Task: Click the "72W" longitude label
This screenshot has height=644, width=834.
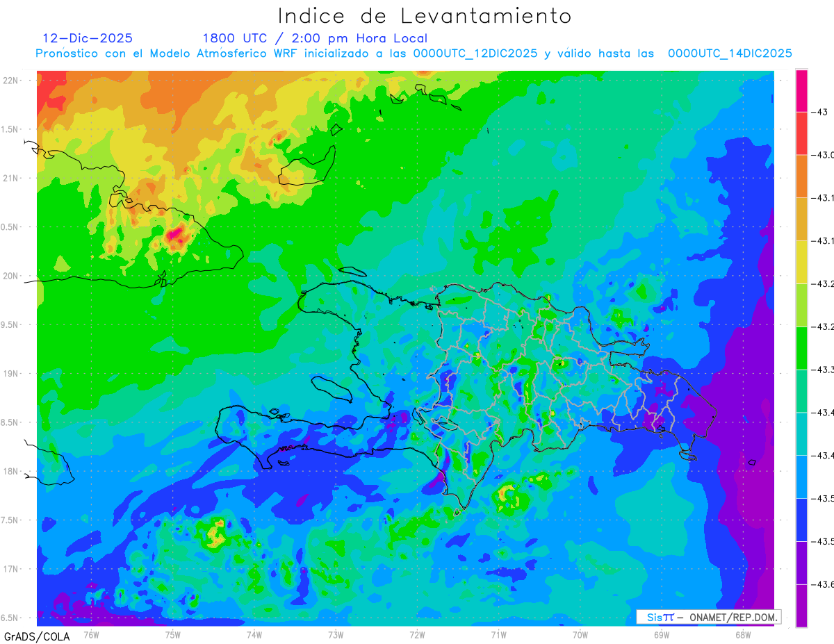Action: point(417,634)
